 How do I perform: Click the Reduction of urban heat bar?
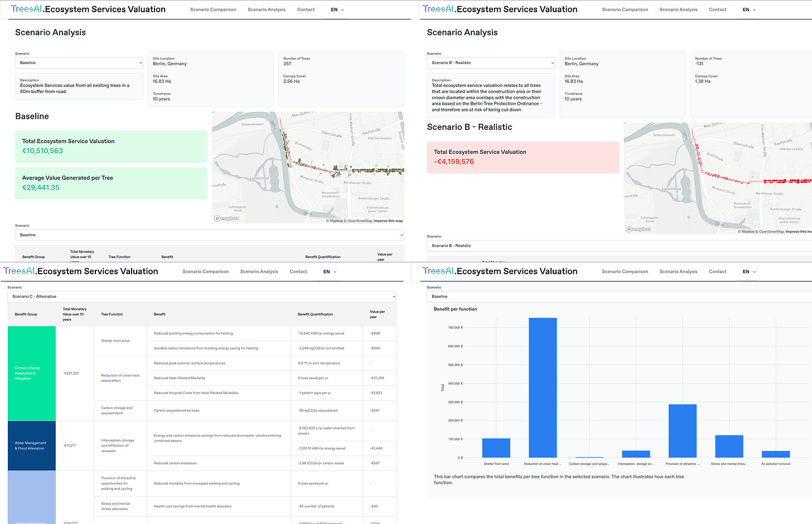tap(543, 387)
